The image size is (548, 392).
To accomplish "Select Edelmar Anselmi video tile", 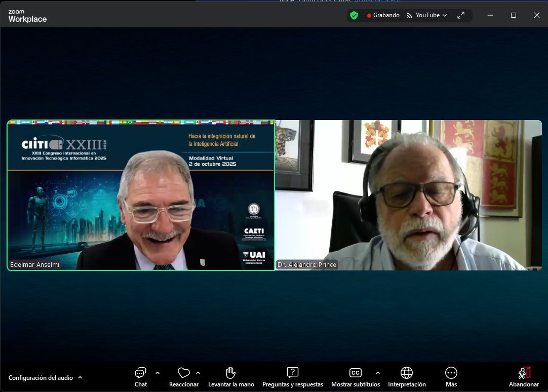I will (141, 195).
